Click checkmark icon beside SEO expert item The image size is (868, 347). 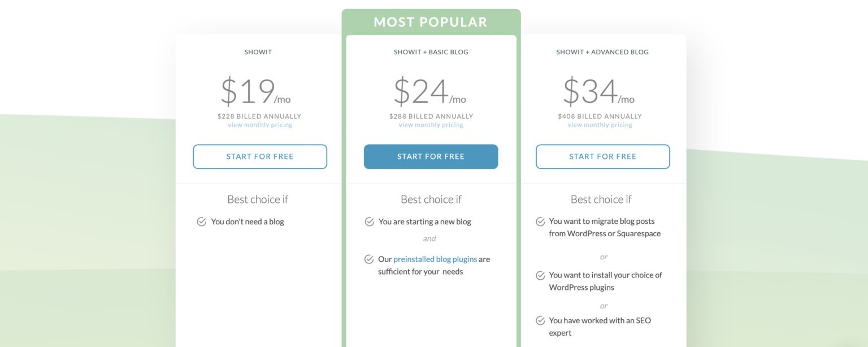[540, 320]
